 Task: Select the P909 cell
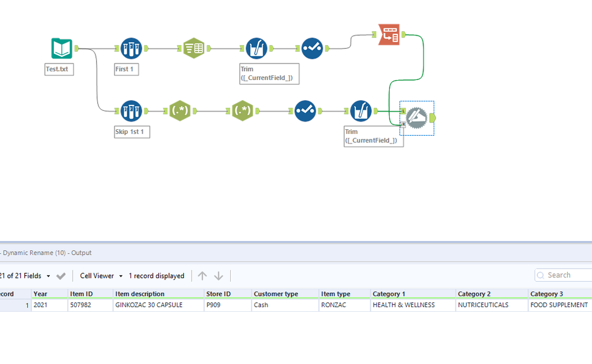(x=228, y=305)
